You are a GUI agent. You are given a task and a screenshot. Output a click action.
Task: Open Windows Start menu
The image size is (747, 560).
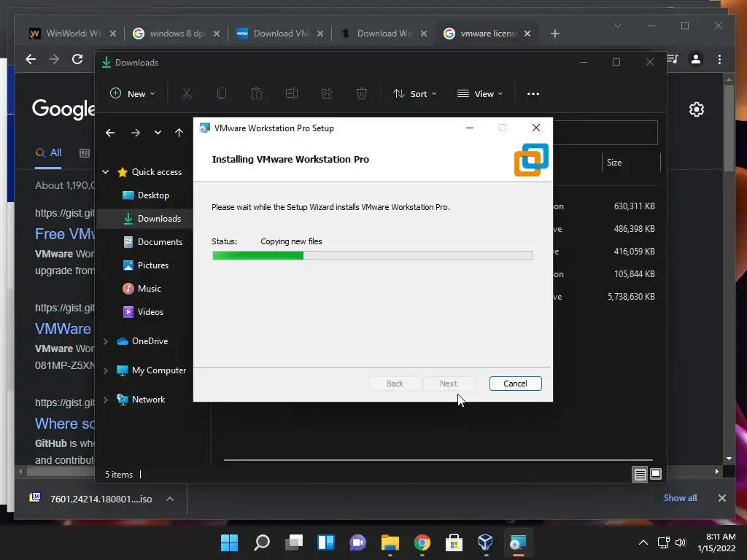pyautogui.click(x=229, y=542)
